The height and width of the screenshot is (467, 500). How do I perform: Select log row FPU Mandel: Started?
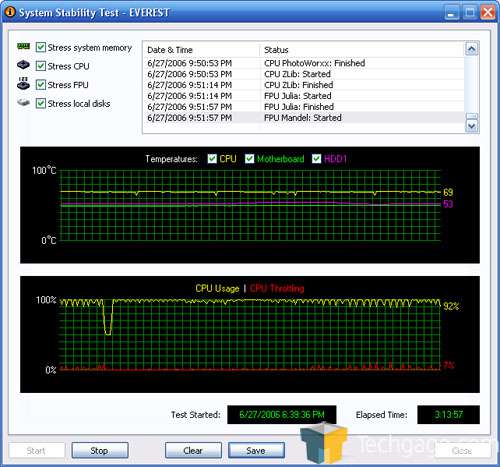click(304, 118)
